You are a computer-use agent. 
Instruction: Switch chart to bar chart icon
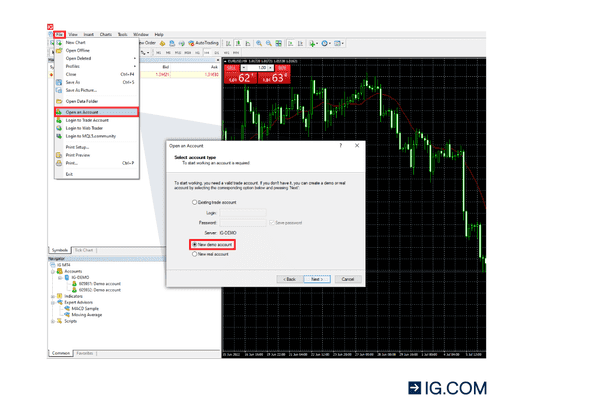coord(228,43)
